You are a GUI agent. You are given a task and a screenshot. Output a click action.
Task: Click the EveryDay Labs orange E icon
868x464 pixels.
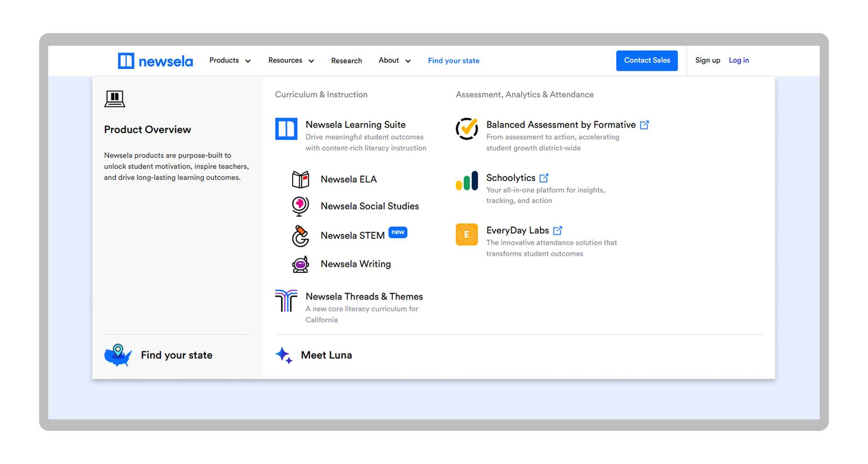467,234
